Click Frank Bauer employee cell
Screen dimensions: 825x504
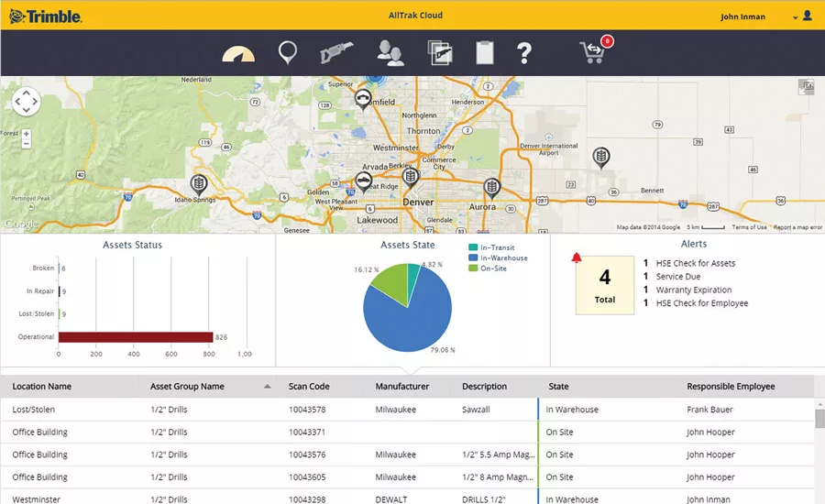coord(709,410)
